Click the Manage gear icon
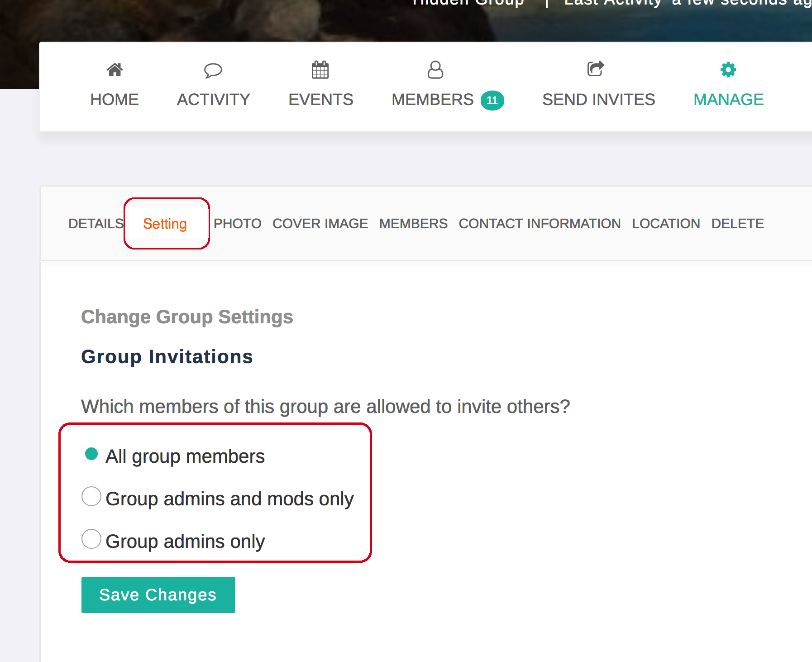This screenshot has height=662, width=812. click(x=728, y=70)
